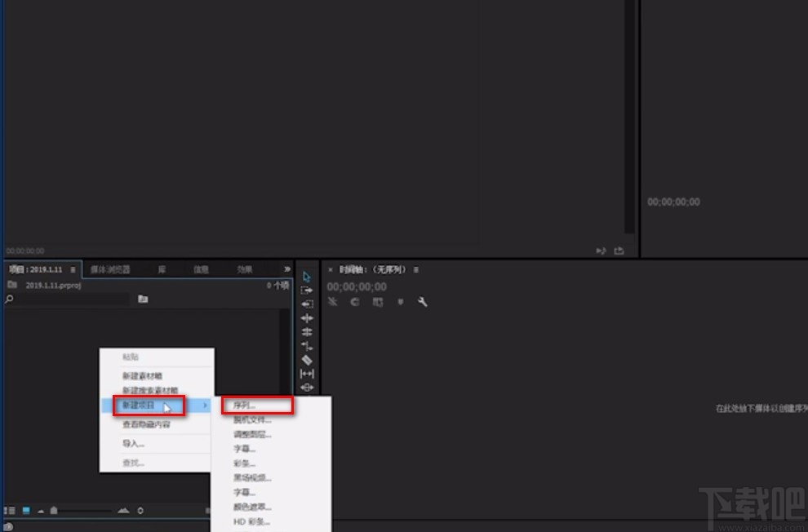
Task: Click the source monitor timecode at bottom left
Action: [x=24, y=250]
